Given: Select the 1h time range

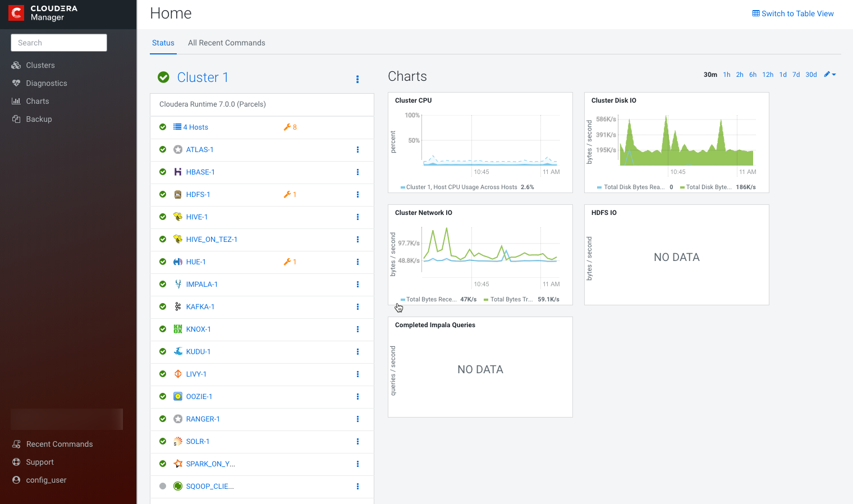Looking at the screenshot, I should pos(726,75).
